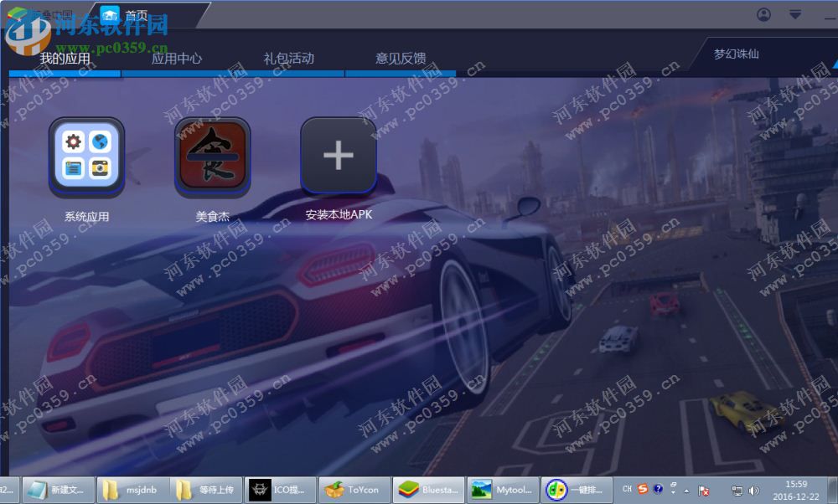Image resolution: width=838 pixels, height=504 pixels.
Task: Open the msjdnb folder in taskbar
Action: pos(132,490)
